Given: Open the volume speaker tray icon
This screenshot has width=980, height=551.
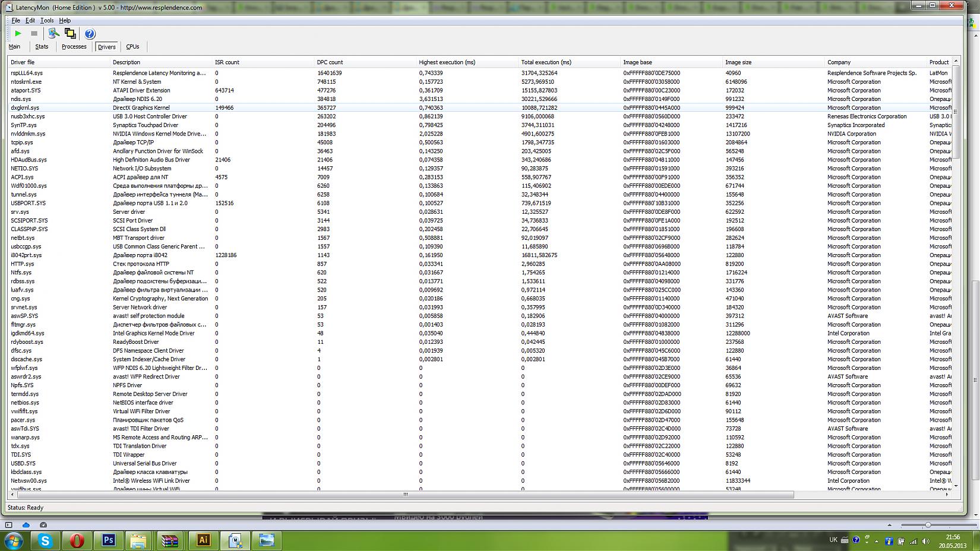Looking at the screenshot, I should click(925, 541).
